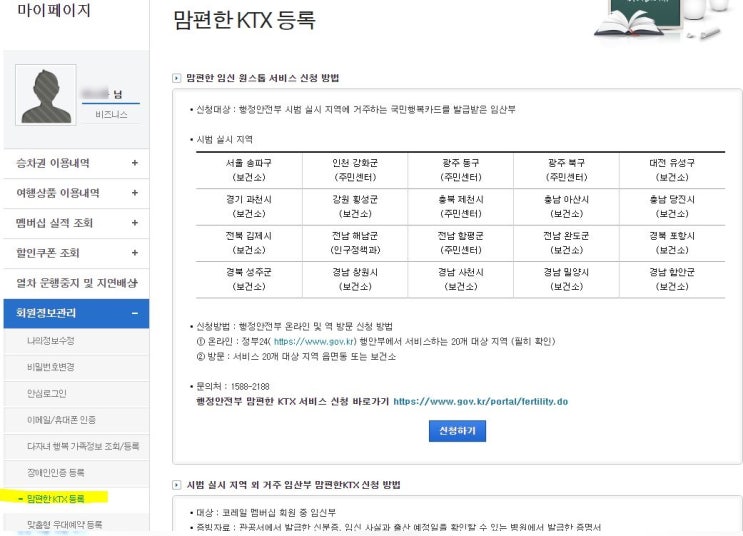Open 멤버십 실적 조회 menu
The width and height of the screenshot is (743, 536).
76,223
